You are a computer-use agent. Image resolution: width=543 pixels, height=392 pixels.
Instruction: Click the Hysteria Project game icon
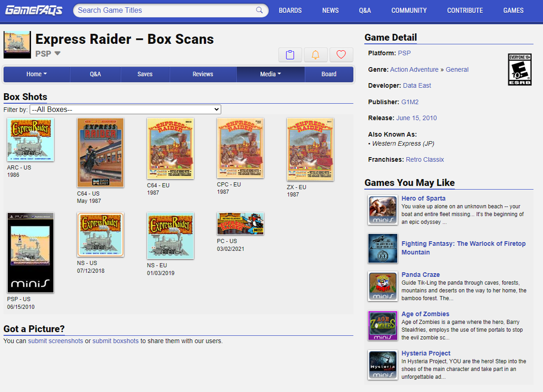(383, 365)
